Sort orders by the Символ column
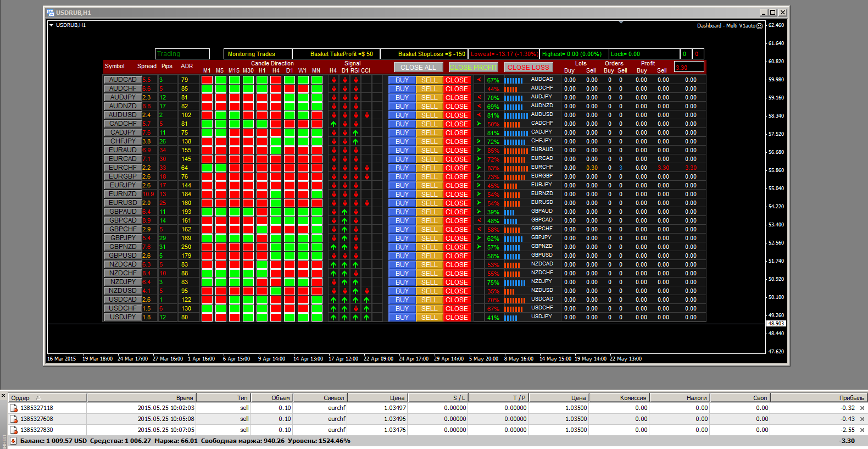 320,398
